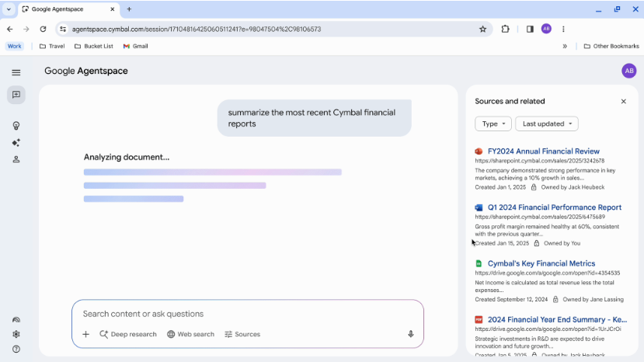The width and height of the screenshot is (644, 362).
Task: Open Chrome three-dot menu
Action: pyautogui.click(x=563, y=30)
